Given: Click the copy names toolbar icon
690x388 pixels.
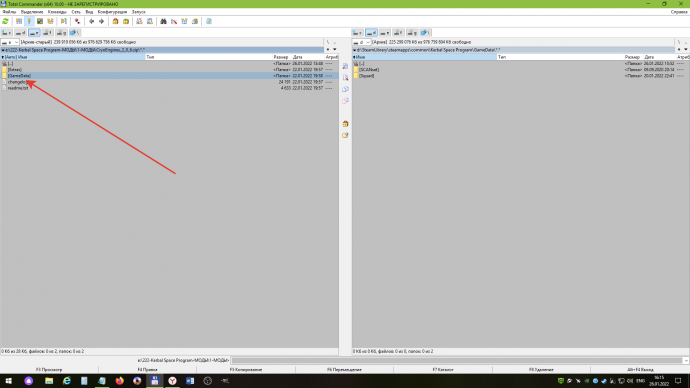Looking at the screenshot, I should coord(195,21).
